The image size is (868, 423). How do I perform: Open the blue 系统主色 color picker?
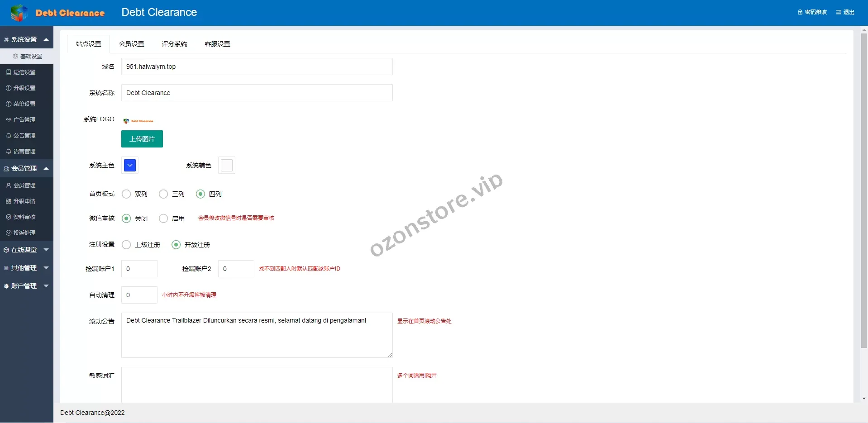coord(130,166)
